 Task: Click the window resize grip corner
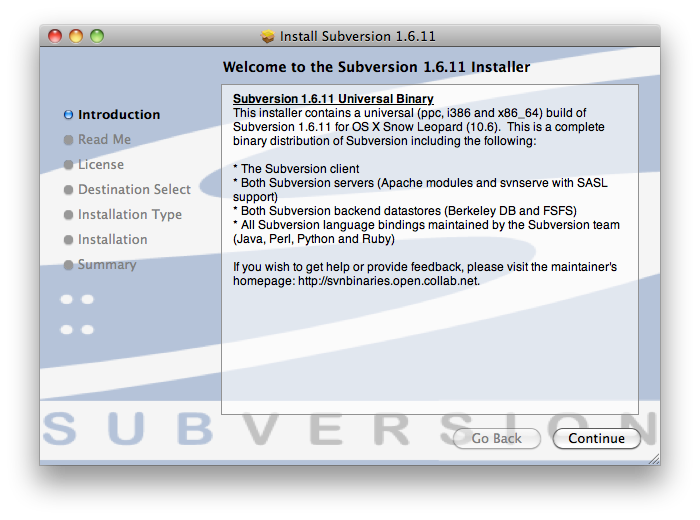click(654, 459)
